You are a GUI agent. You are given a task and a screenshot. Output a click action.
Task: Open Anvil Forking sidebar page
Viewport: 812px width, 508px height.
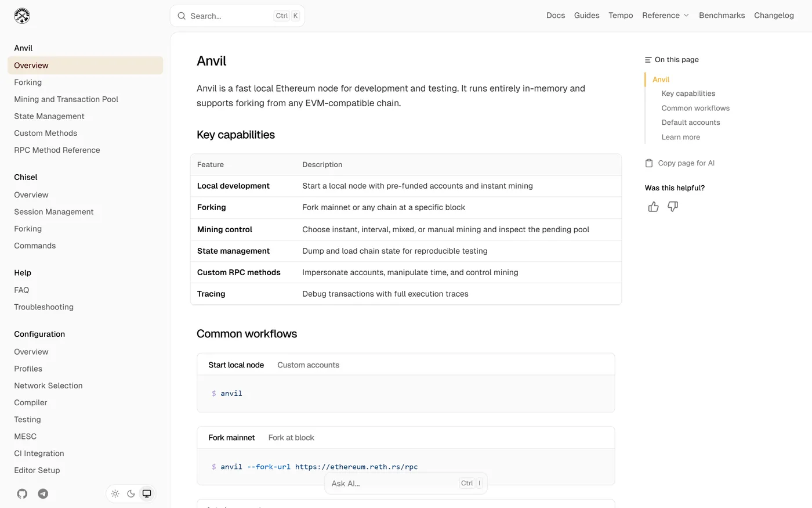(x=85, y=82)
